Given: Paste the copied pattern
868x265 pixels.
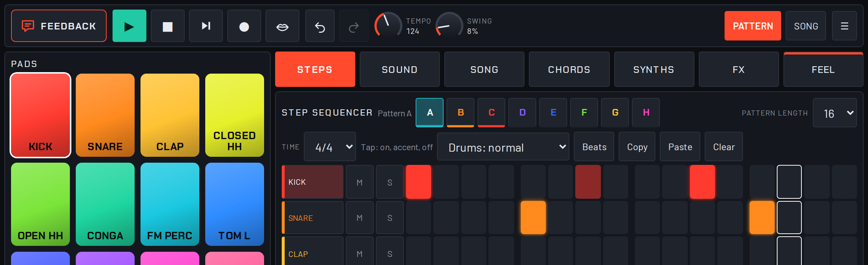Looking at the screenshot, I should pos(680,147).
